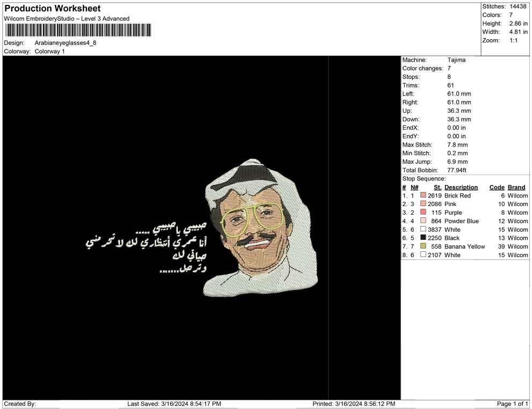Screen dimensions: 532x409
Task: Click the White swatch with 2107 stitches
Action: coord(423,255)
